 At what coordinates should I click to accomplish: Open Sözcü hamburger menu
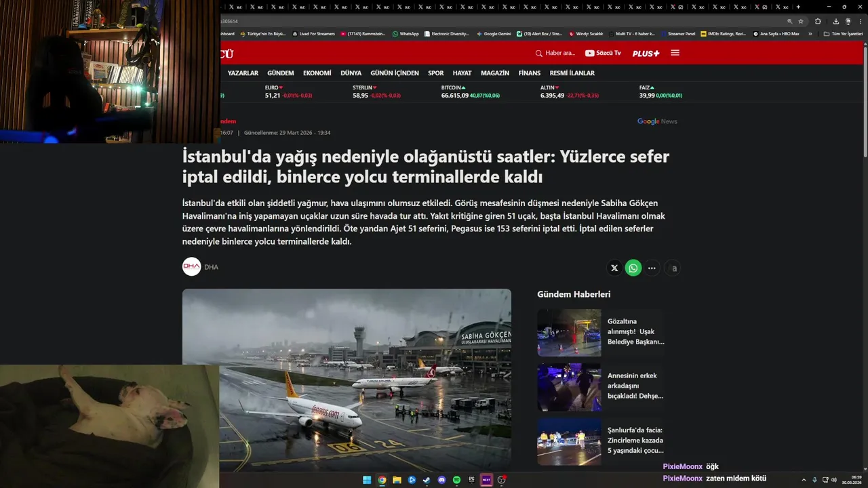click(675, 53)
